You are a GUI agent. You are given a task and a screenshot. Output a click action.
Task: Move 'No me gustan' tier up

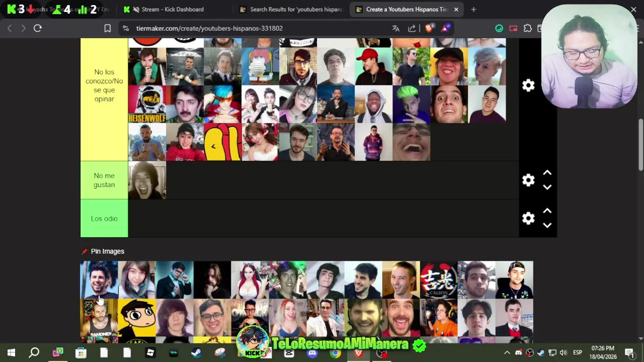tap(547, 173)
